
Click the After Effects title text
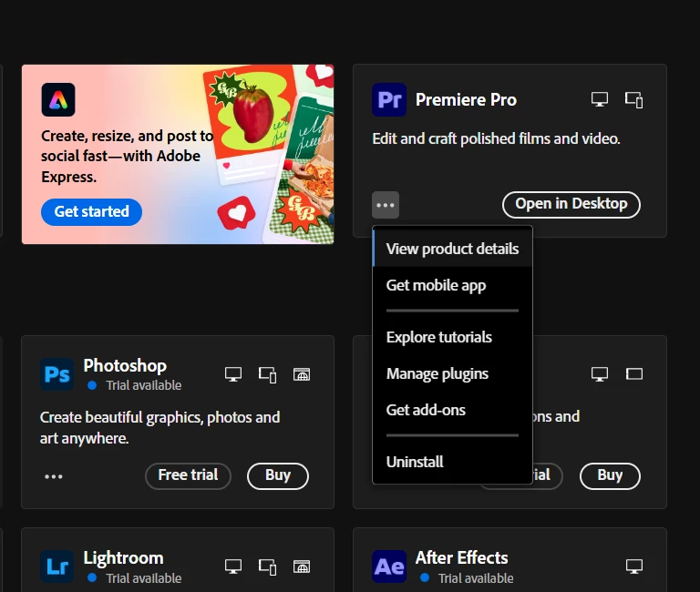tap(461, 557)
